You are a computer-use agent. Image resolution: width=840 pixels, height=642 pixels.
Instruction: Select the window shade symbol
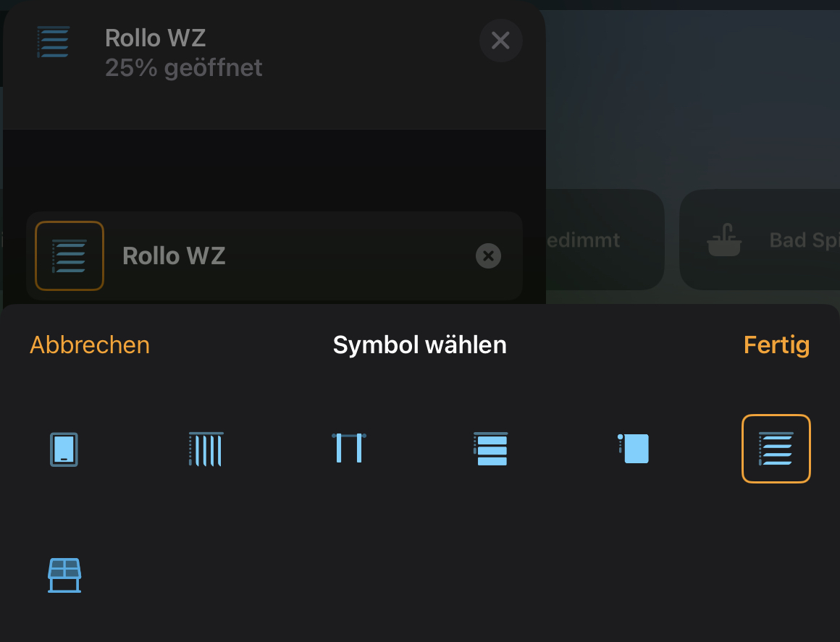click(x=64, y=449)
